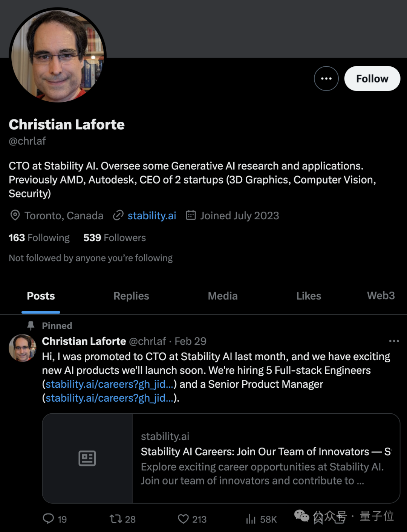Click the repost icon showing 28
This screenshot has height=532, width=407.
tap(115, 519)
